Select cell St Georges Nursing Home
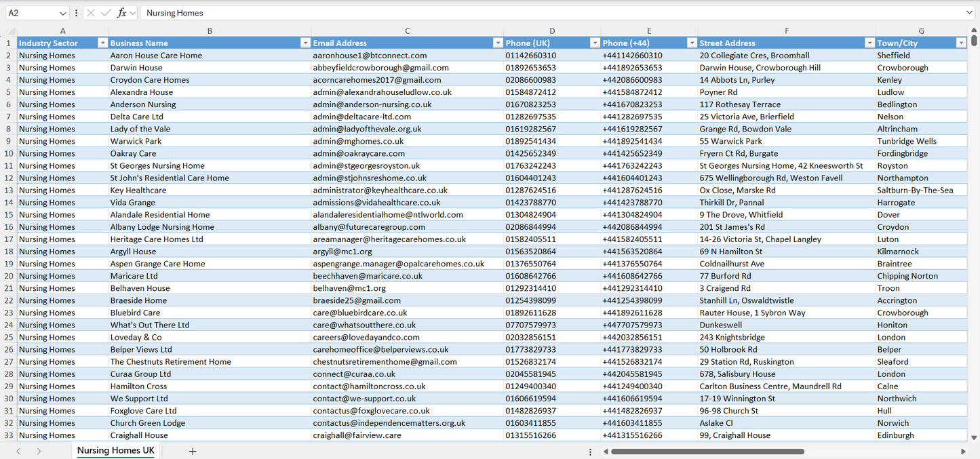 [x=210, y=165]
